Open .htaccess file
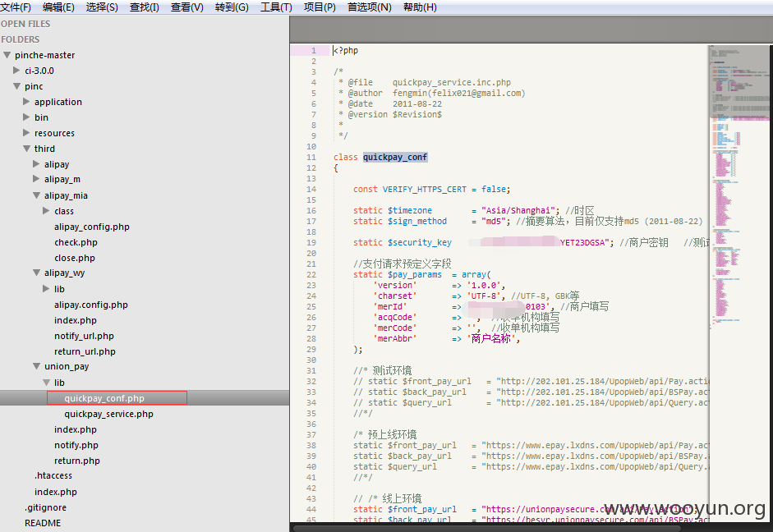Viewport: 773px width, 532px height. point(53,476)
